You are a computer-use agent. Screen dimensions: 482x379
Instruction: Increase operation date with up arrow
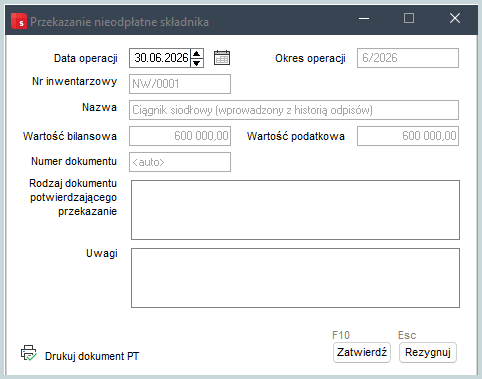pyautogui.click(x=197, y=54)
